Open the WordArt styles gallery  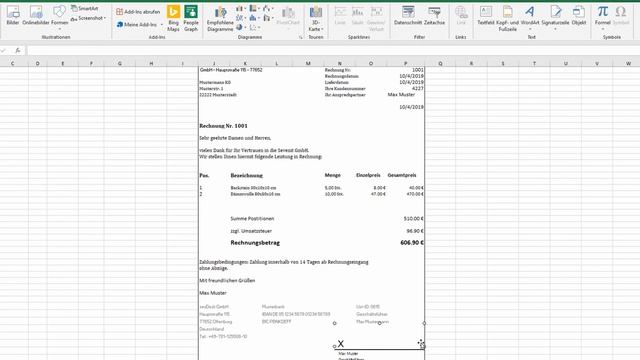pyautogui.click(x=530, y=18)
